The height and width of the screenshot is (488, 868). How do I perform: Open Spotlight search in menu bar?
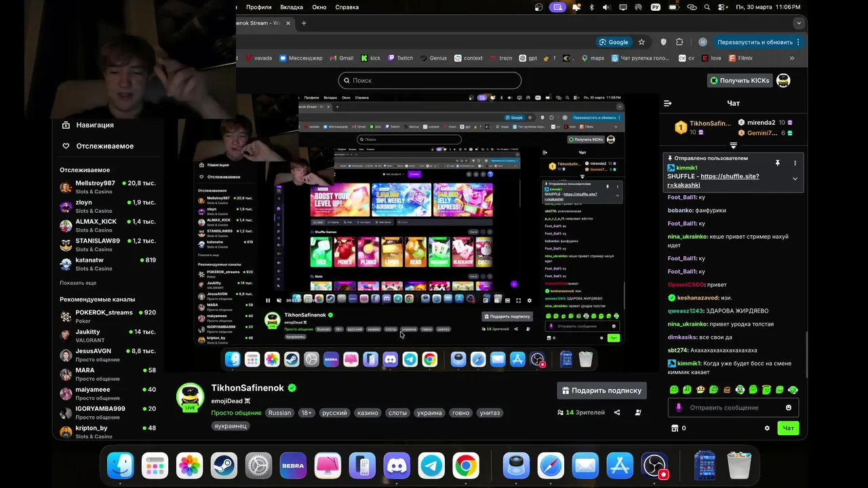coord(707,7)
